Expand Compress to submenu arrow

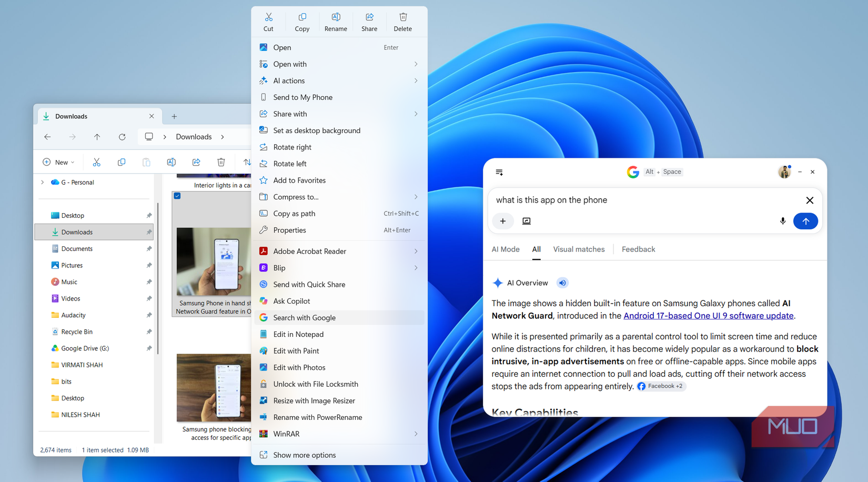[x=416, y=197]
